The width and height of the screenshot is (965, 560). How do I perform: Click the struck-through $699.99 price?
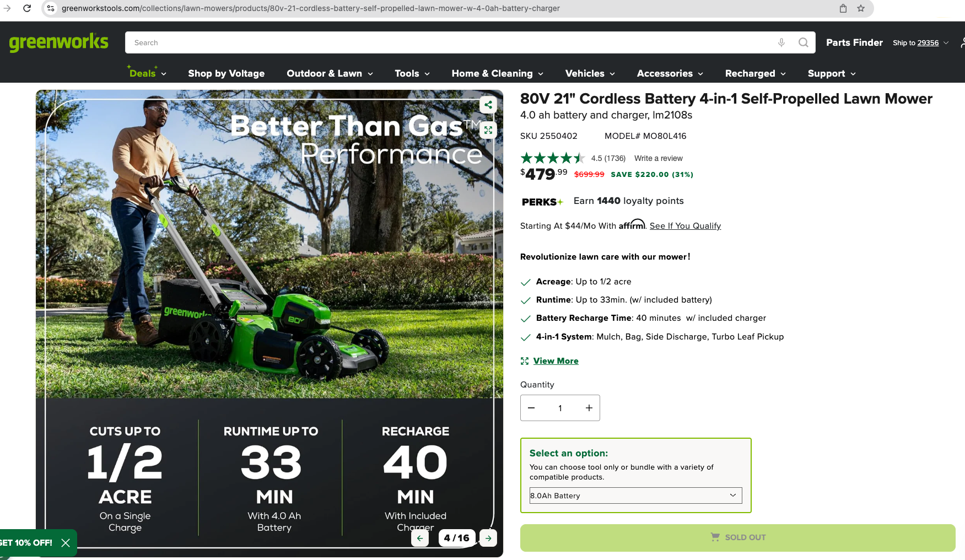(x=589, y=174)
